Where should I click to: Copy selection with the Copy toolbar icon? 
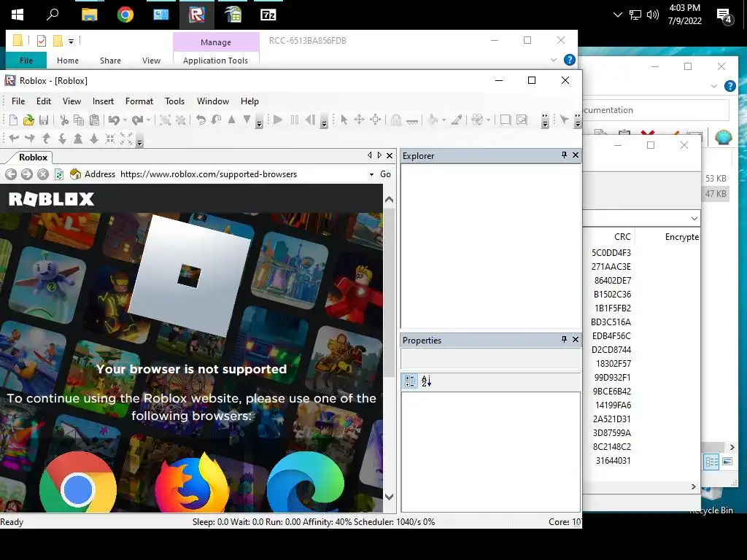pyautogui.click(x=79, y=120)
